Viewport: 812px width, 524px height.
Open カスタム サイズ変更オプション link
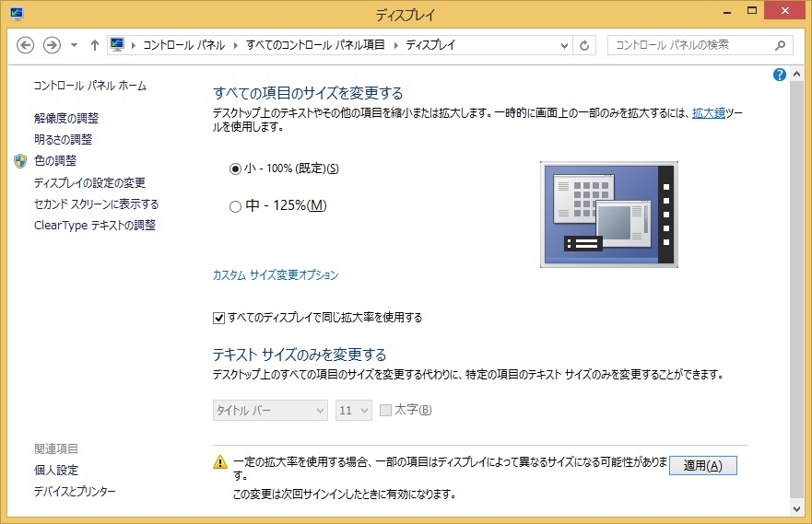point(276,274)
